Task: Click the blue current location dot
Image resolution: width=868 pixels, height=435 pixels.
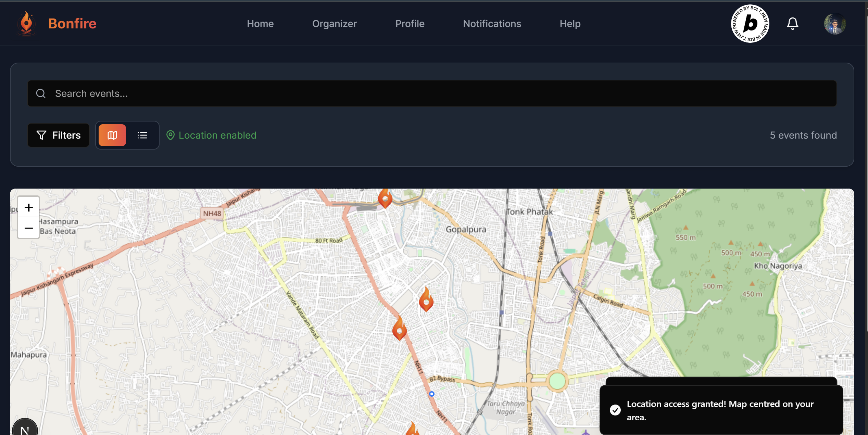Action: [x=432, y=394]
